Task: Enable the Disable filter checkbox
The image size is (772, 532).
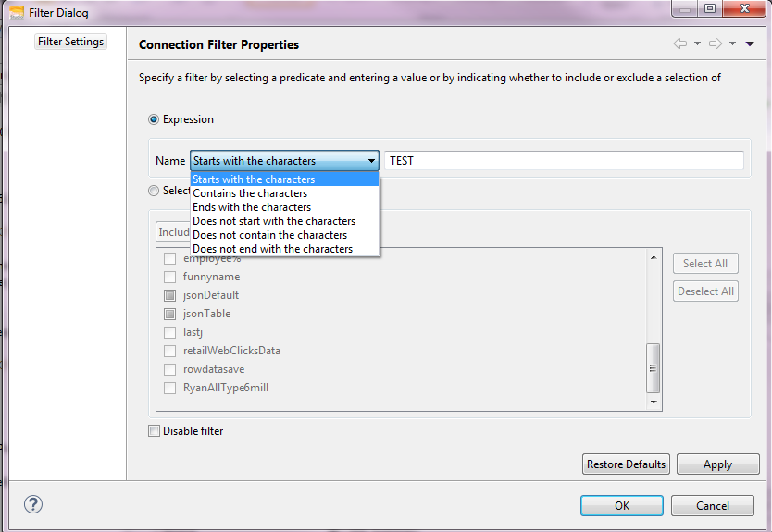Action: pyautogui.click(x=154, y=431)
